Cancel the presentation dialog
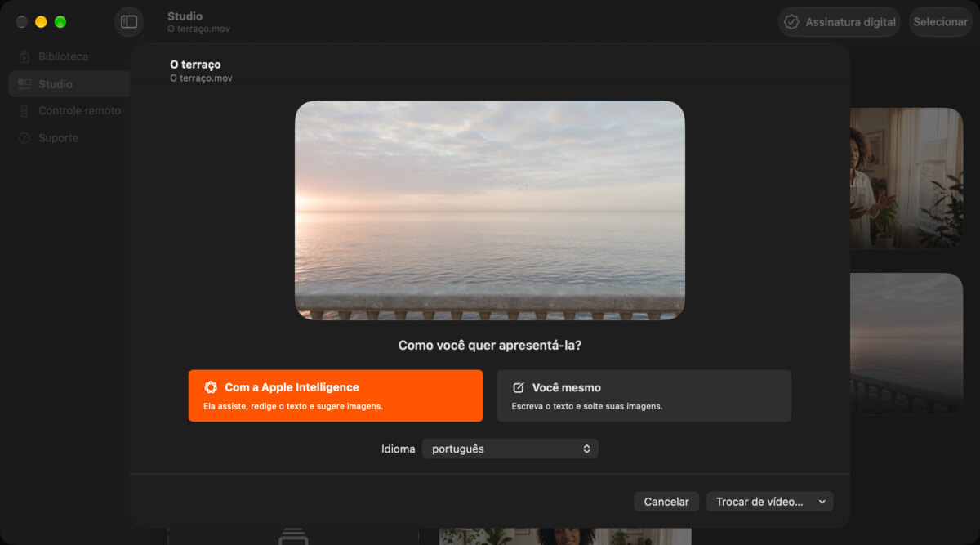This screenshot has width=980, height=545. (x=666, y=502)
